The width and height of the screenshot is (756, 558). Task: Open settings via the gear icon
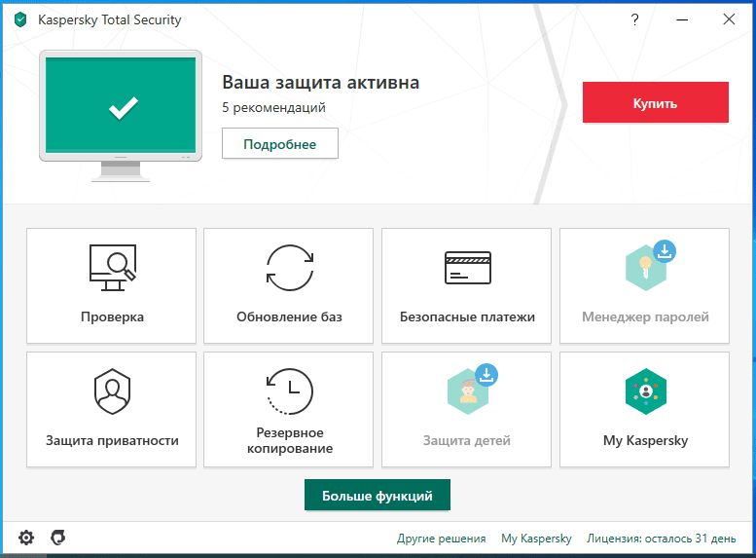[x=26, y=538]
